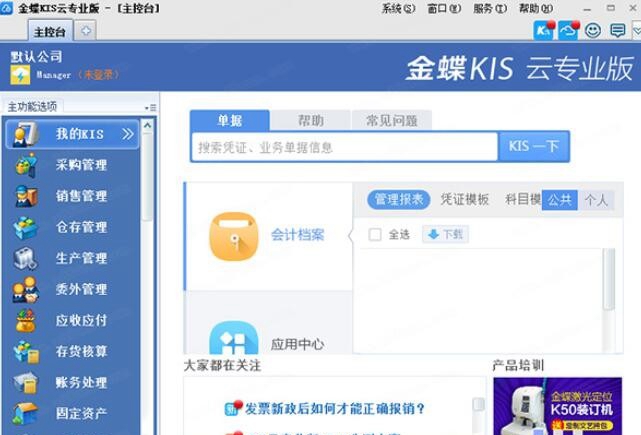Select the 管理报表 tab
641x435 pixels.
(x=399, y=200)
